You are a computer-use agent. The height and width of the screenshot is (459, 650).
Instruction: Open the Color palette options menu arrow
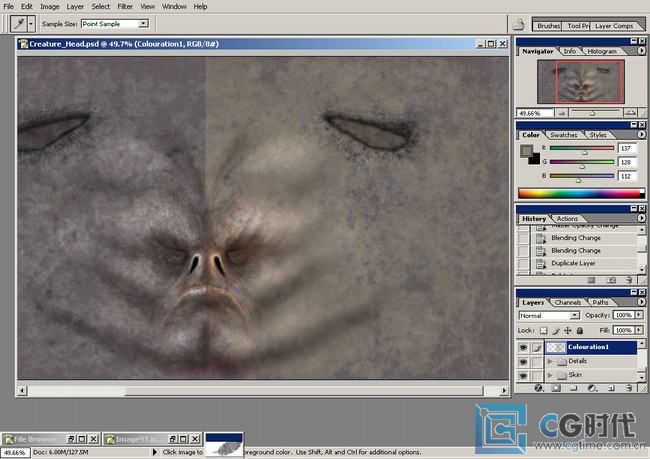click(641, 134)
